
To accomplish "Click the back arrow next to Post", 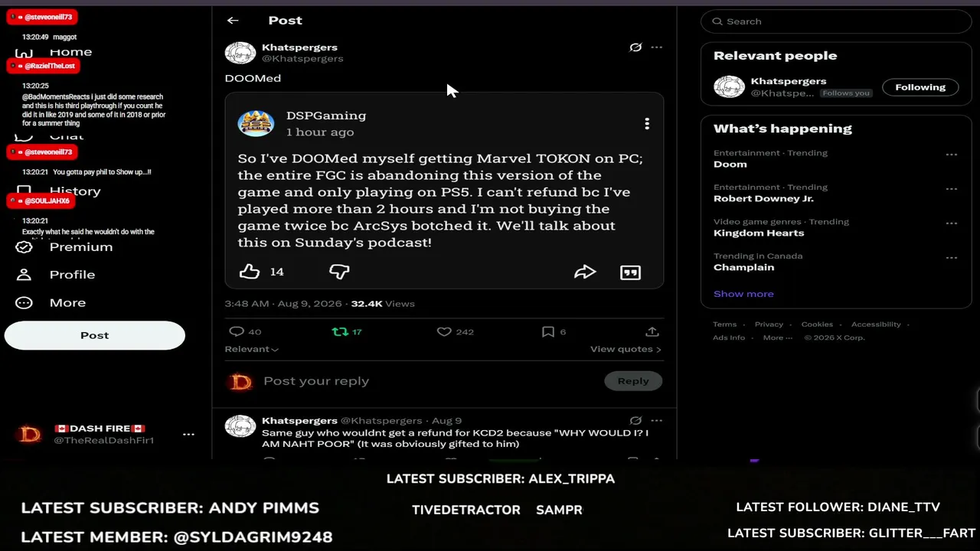I will click(233, 21).
